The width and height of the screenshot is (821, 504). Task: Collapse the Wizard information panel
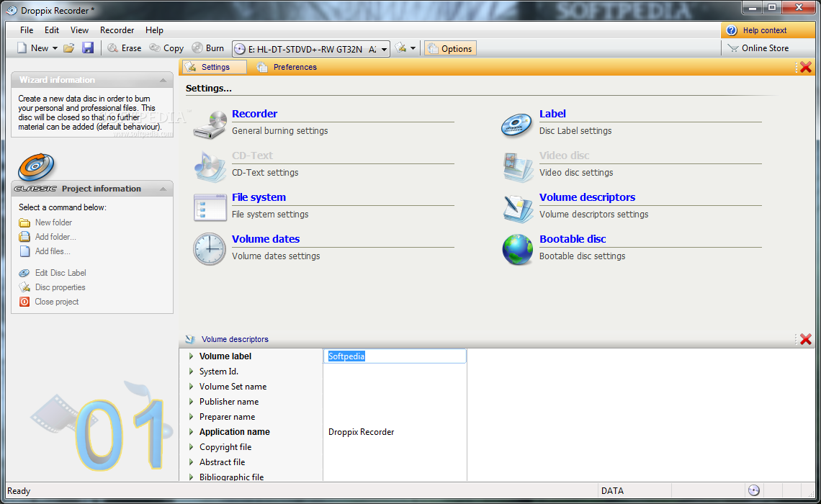pos(163,80)
